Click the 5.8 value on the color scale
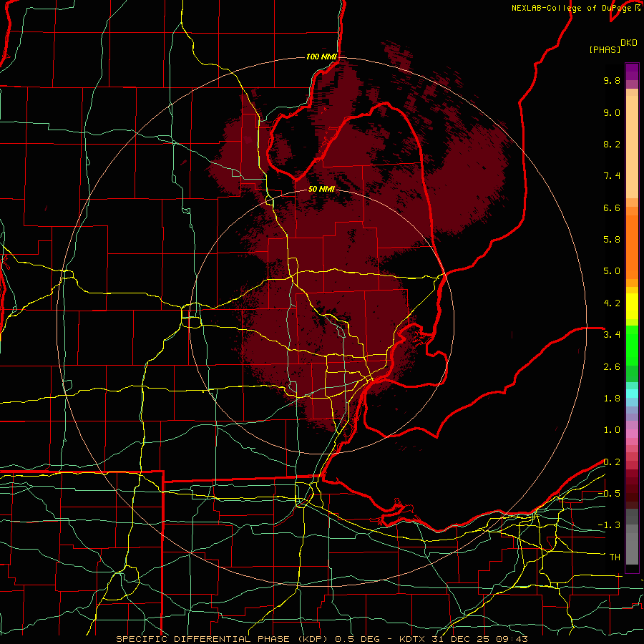 (612, 240)
